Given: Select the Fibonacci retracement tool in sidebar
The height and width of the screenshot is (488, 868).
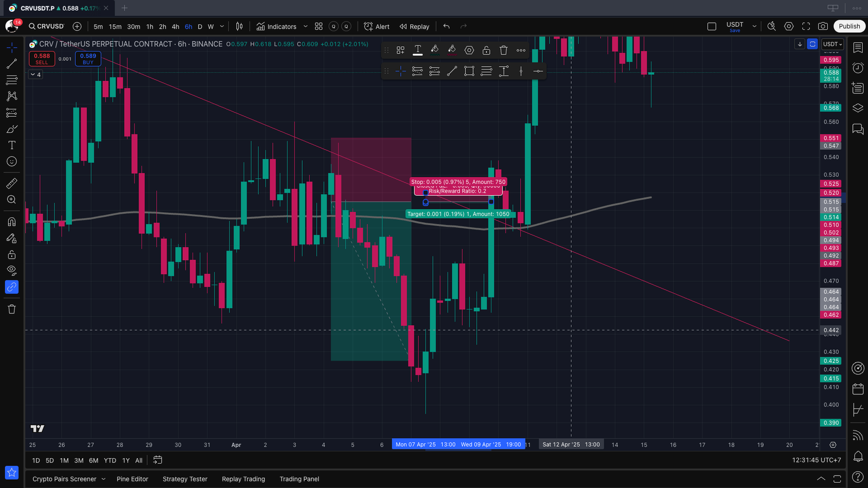Looking at the screenshot, I should 11,80.
